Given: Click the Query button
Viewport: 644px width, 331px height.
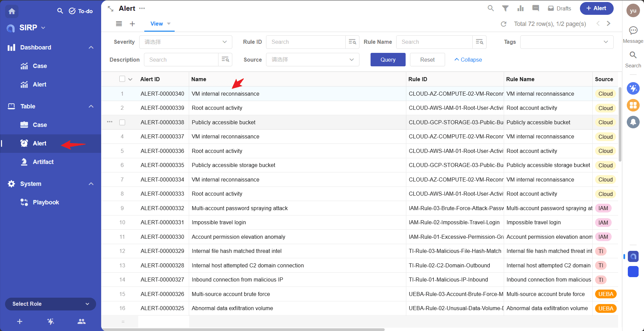Looking at the screenshot, I should [388, 60].
